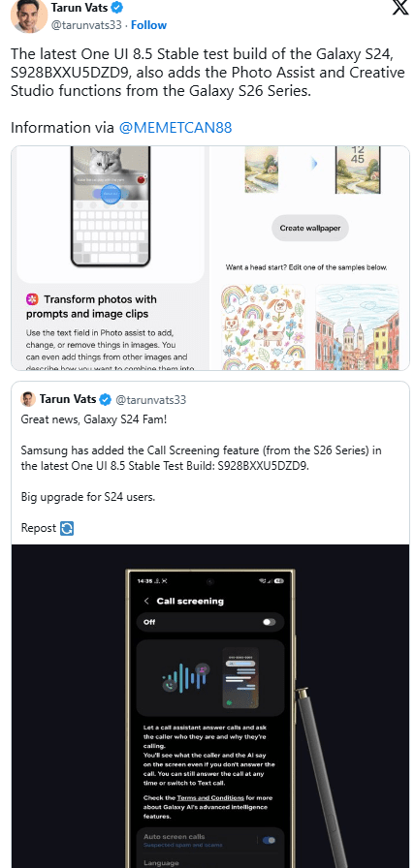Open the X logo icon

click(400, 8)
